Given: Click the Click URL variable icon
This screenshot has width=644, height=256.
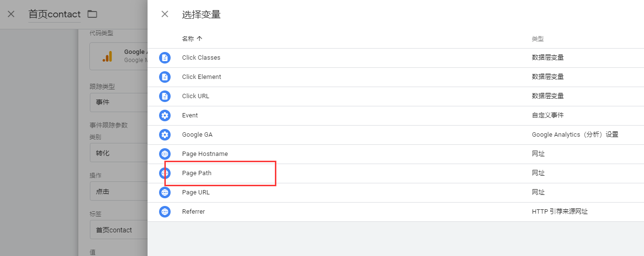Looking at the screenshot, I should (165, 96).
